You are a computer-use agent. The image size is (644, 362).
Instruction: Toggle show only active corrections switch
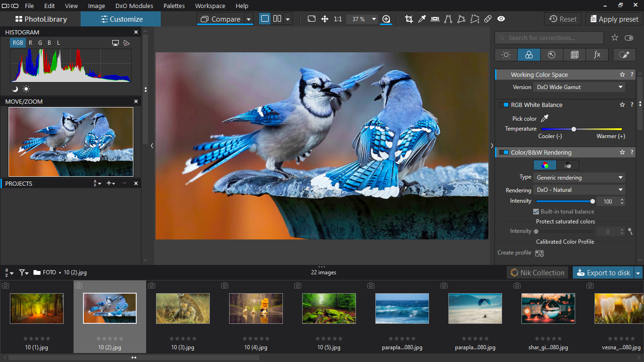629,38
